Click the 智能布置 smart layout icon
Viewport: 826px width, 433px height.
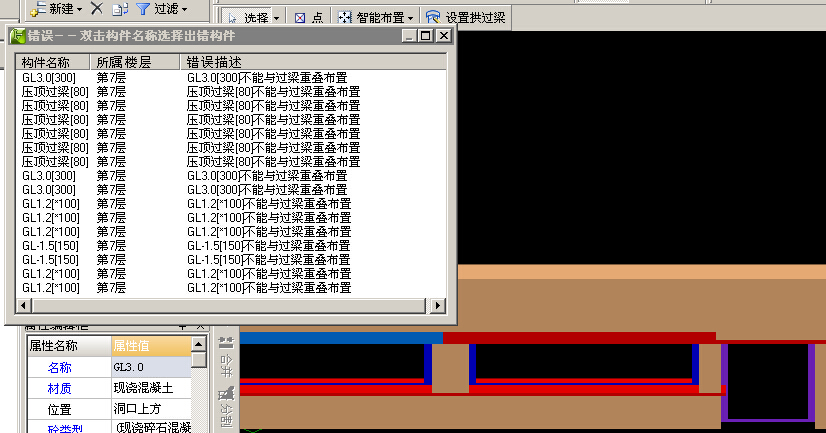coord(345,17)
